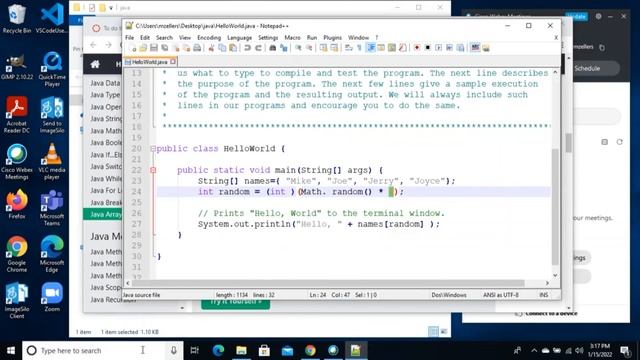Viewport: 640px width, 360px height.
Task: Click the editor vertical scrollbar down arrow
Action: [555, 275]
